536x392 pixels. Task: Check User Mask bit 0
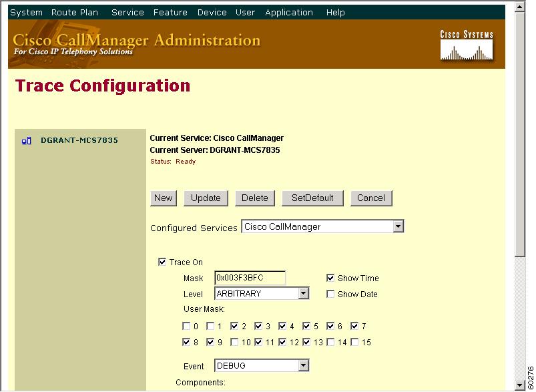click(x=186, y=326)
